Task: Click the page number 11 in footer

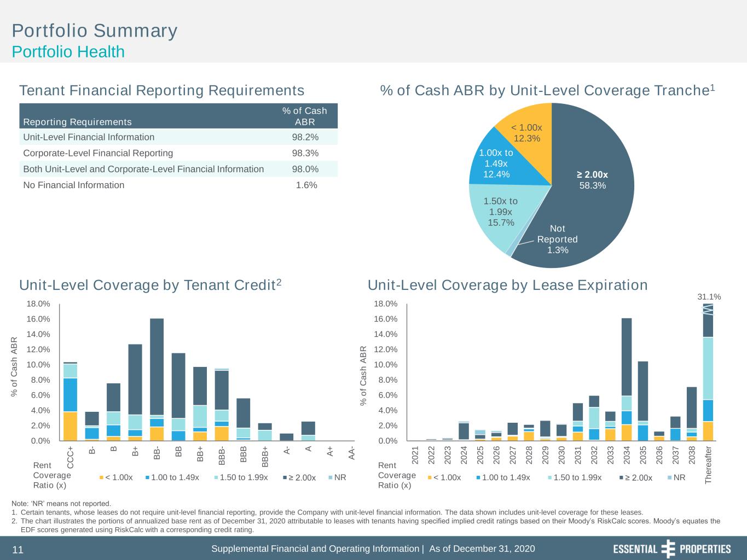Action: click(x=18, y=550)
